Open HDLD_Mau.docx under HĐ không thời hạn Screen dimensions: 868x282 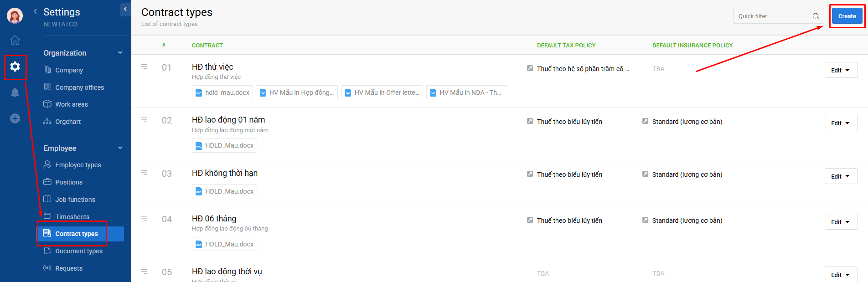(224, 191)
